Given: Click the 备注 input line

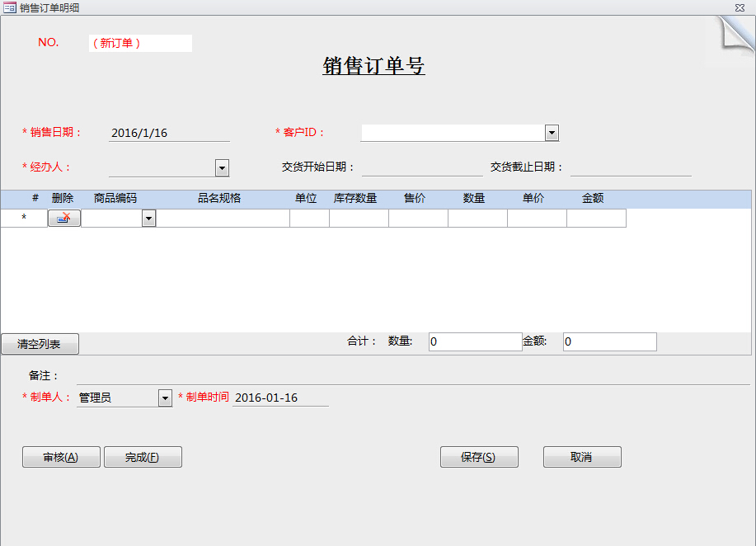Looking at the screenshot, I should point(413,376).
